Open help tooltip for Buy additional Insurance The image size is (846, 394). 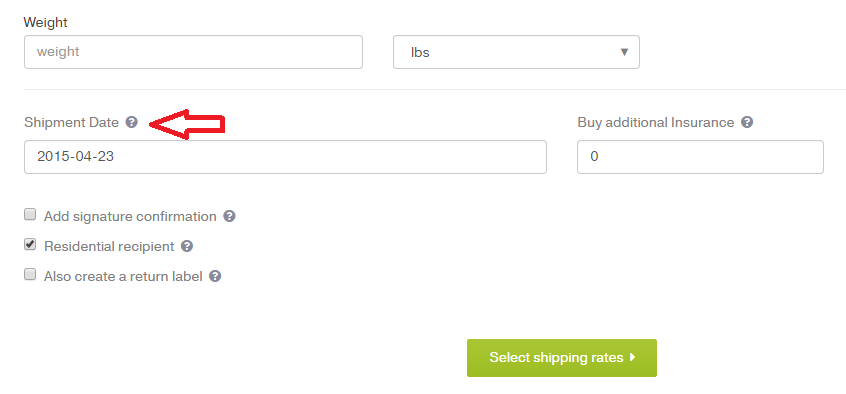point(747,123)
